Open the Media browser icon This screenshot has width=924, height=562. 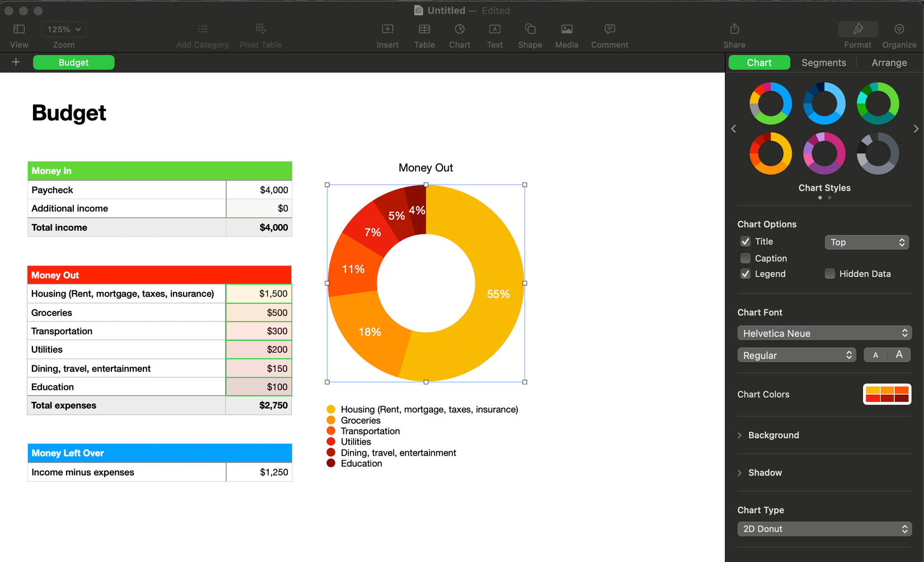point(566,29)
